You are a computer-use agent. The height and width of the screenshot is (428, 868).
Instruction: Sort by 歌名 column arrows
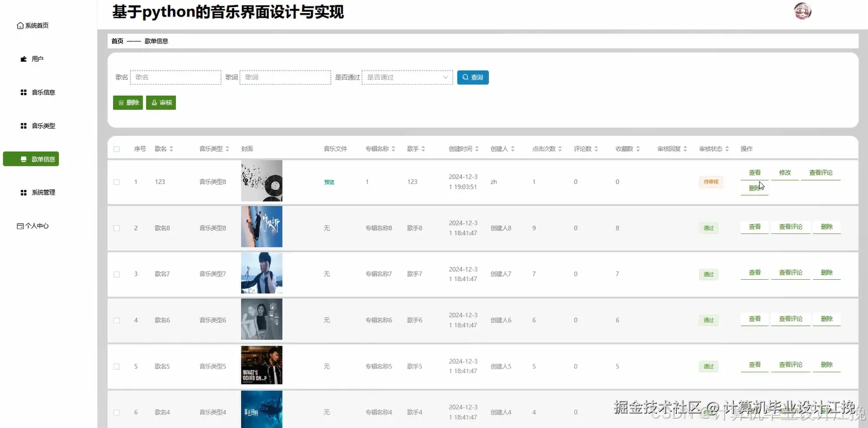(x=171, y=149)
